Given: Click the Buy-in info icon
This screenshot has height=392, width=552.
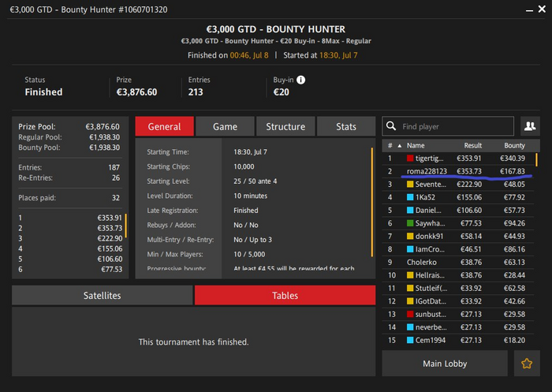Looking at the screenshot, I should 300,80.
